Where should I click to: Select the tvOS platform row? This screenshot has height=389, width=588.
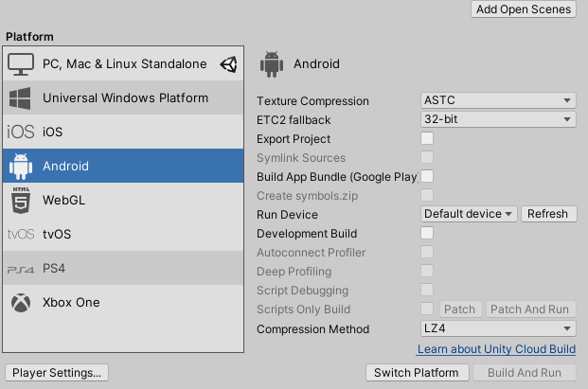(123, 234)
